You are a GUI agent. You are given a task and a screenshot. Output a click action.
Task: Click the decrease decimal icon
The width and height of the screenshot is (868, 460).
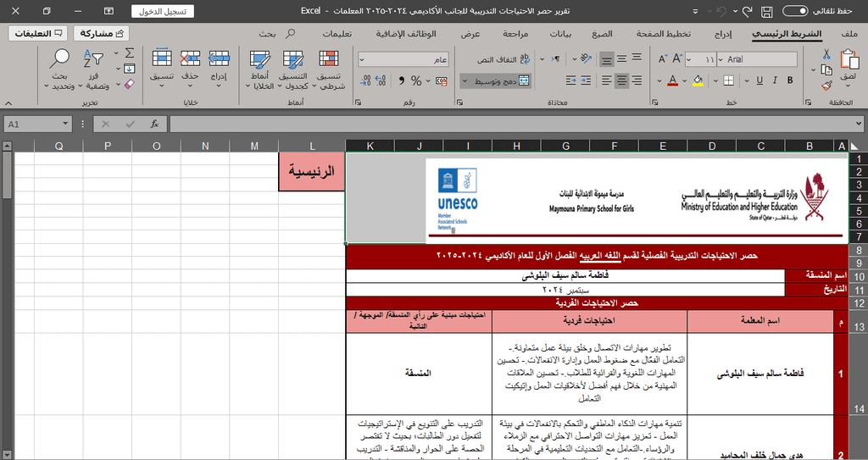coord(364,81)
